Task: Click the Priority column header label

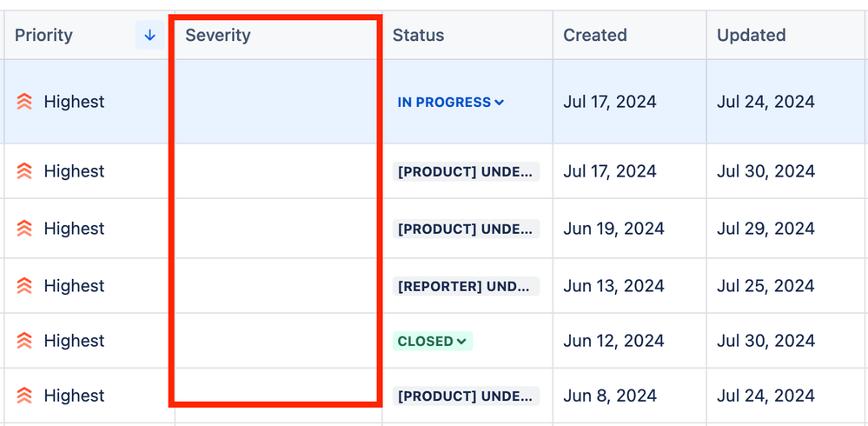Action: (x=43, y=36)
